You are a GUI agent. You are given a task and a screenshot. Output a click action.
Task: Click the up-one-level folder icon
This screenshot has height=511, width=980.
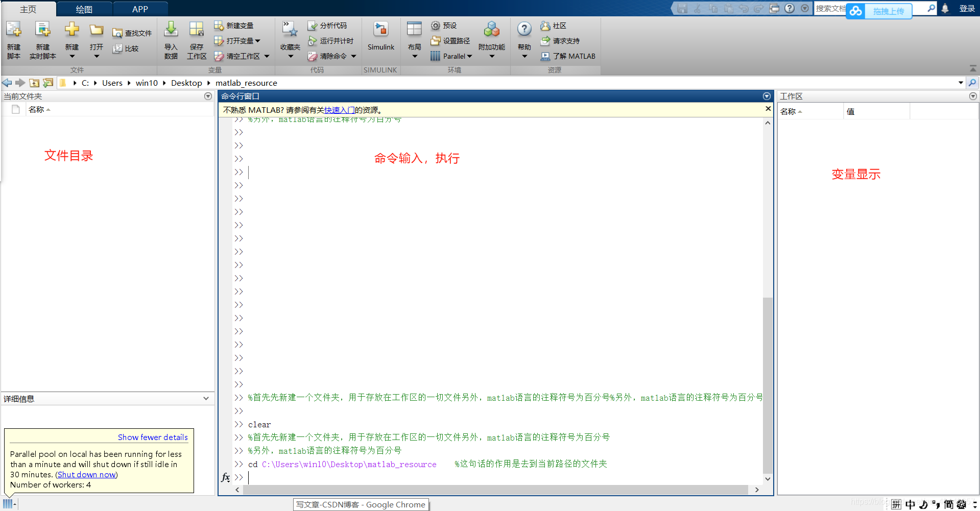tap(34, 83)
